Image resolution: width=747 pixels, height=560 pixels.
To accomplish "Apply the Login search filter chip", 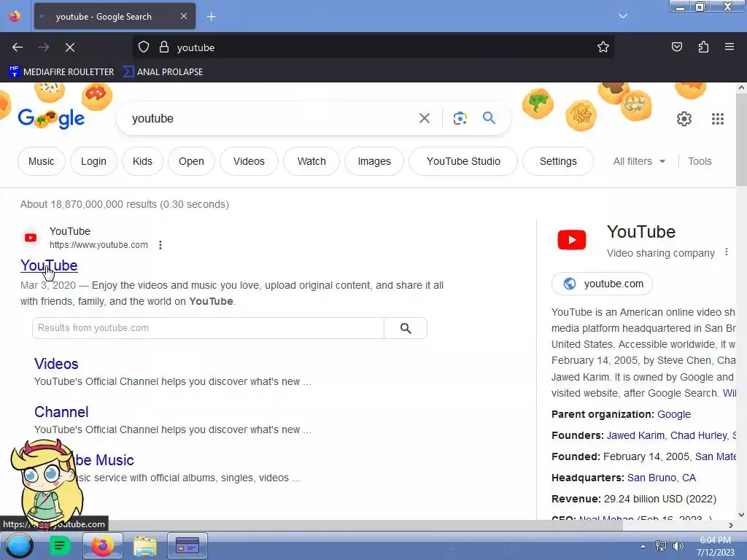I will tap(93, 161).
